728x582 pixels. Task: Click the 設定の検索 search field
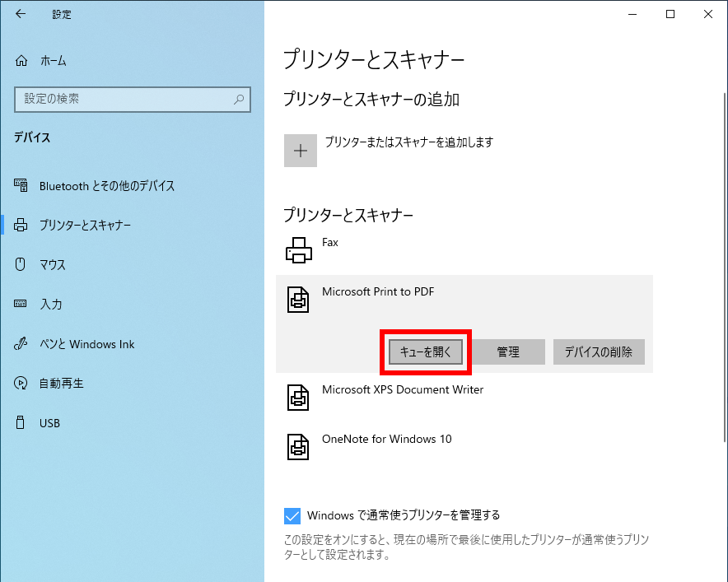[132, 100]
